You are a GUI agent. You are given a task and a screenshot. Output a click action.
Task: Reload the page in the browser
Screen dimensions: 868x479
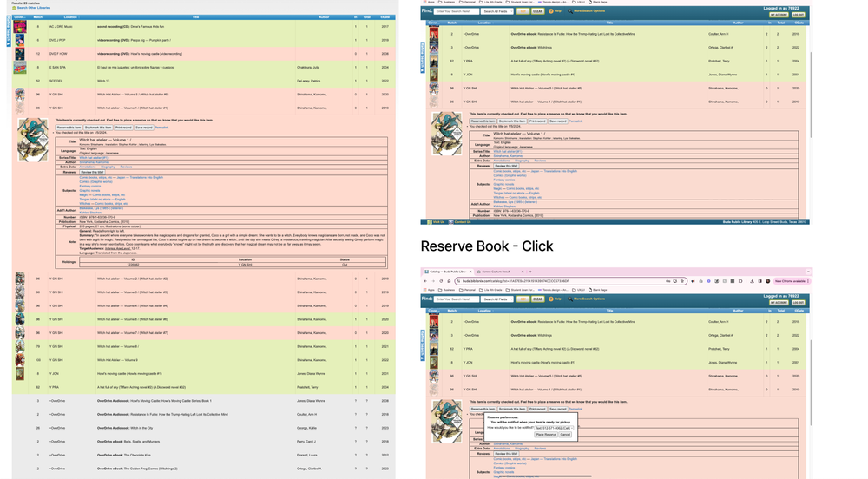[x=441, y=281]
